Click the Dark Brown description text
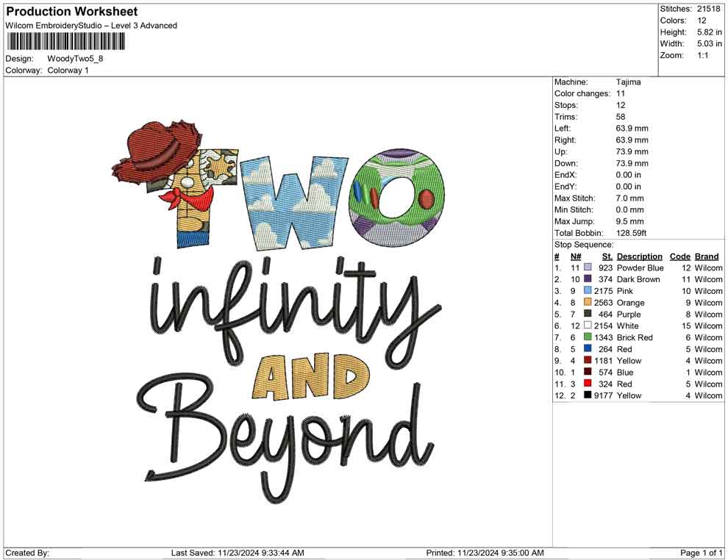The height and width of the screenshot is (560, 728). point(638,279)
